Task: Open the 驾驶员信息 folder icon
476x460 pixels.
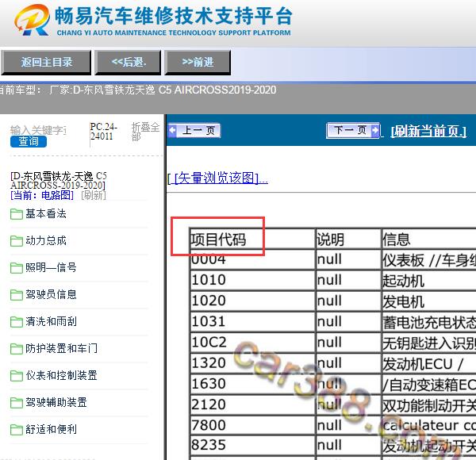Action: click(17, 294)
